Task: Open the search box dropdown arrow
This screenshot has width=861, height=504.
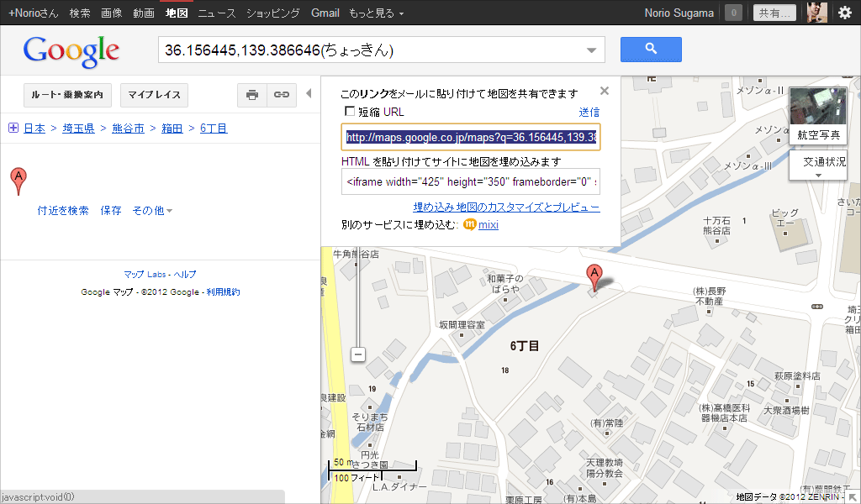Action: coord(591,50)
